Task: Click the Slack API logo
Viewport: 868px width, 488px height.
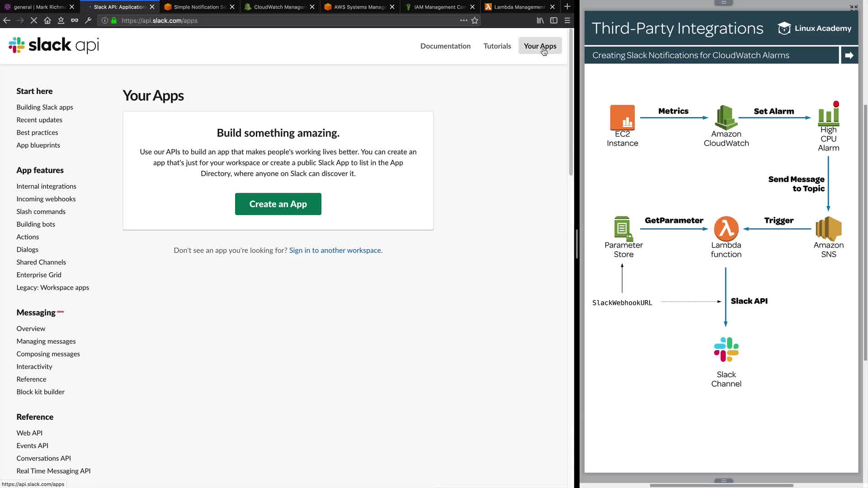Action: (x=54, y=45)
